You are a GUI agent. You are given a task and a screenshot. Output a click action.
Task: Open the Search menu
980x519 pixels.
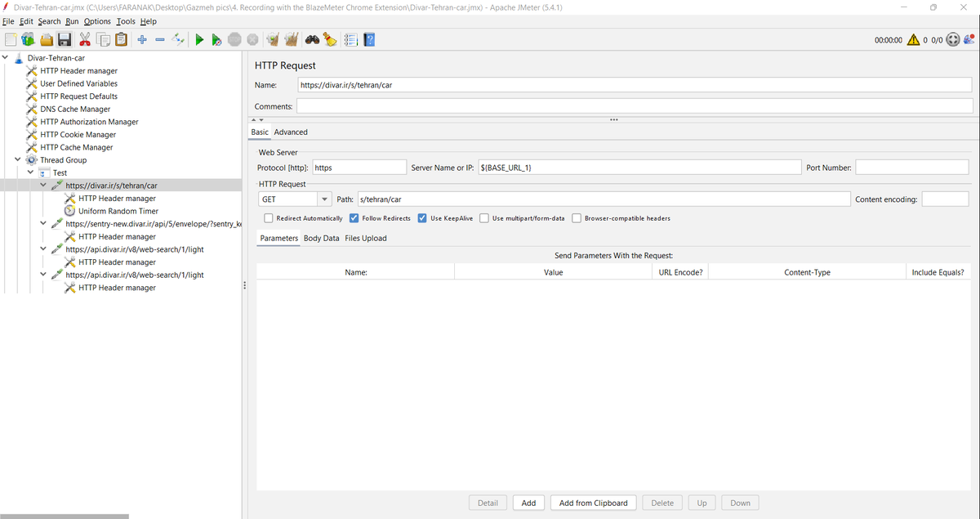(49, 21)
